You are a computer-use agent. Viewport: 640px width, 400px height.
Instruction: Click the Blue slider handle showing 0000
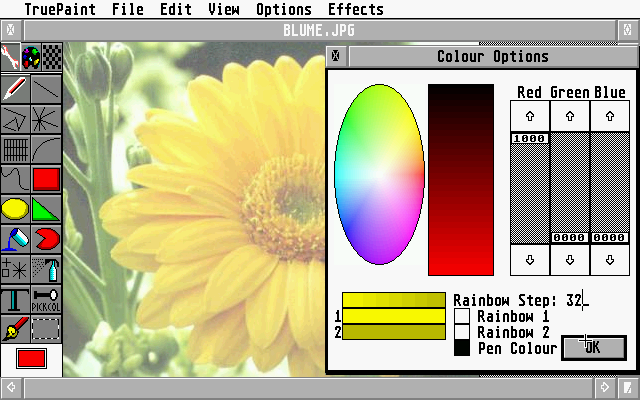pos(609,238)
